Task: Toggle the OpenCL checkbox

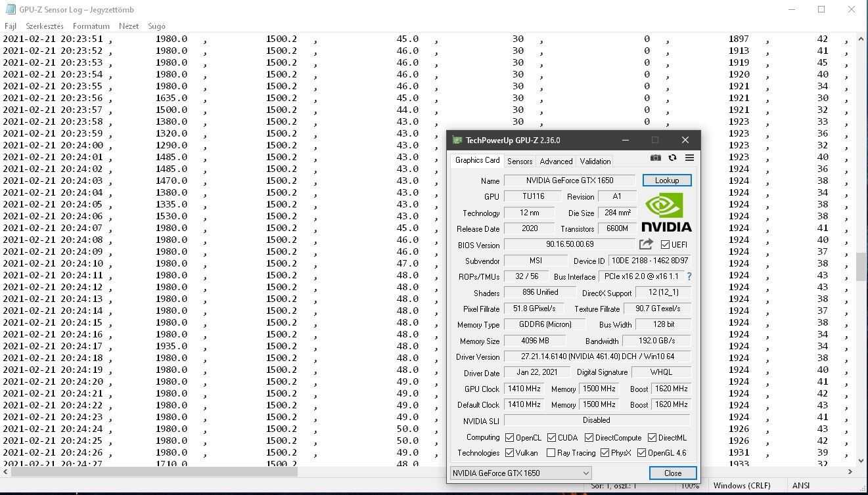Action: [x=509, y=437]
